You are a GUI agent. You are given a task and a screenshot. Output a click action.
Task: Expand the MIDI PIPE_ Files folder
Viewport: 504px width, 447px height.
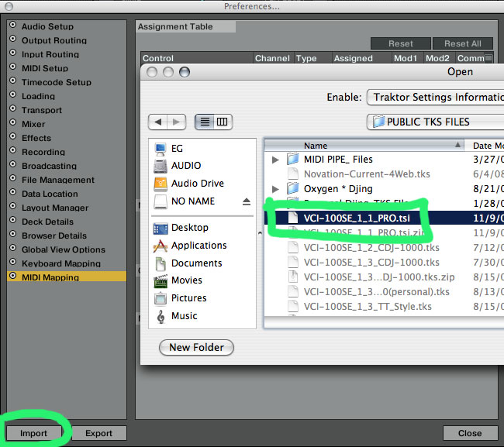[276, 160]
